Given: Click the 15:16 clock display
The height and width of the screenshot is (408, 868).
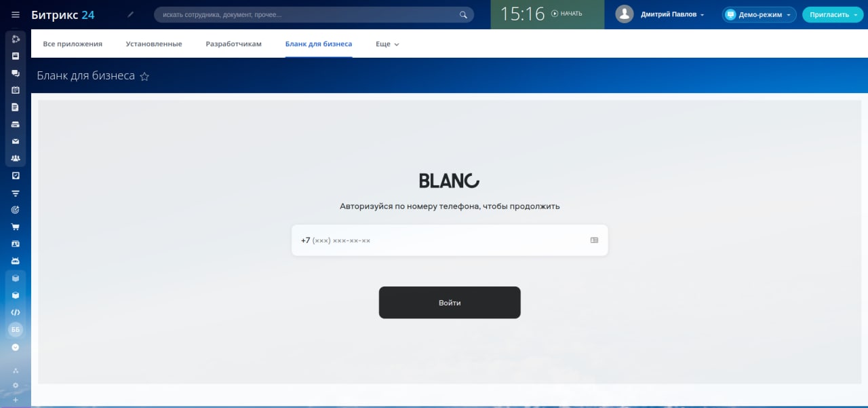Looking at the screenshot, I should coord(523,14).
